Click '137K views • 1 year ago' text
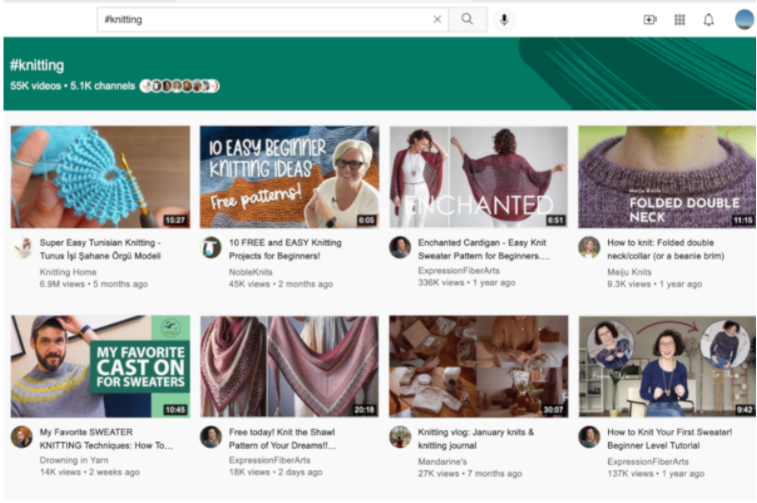Viewport: 757px width, 503px height. click(x=656, y=474)
